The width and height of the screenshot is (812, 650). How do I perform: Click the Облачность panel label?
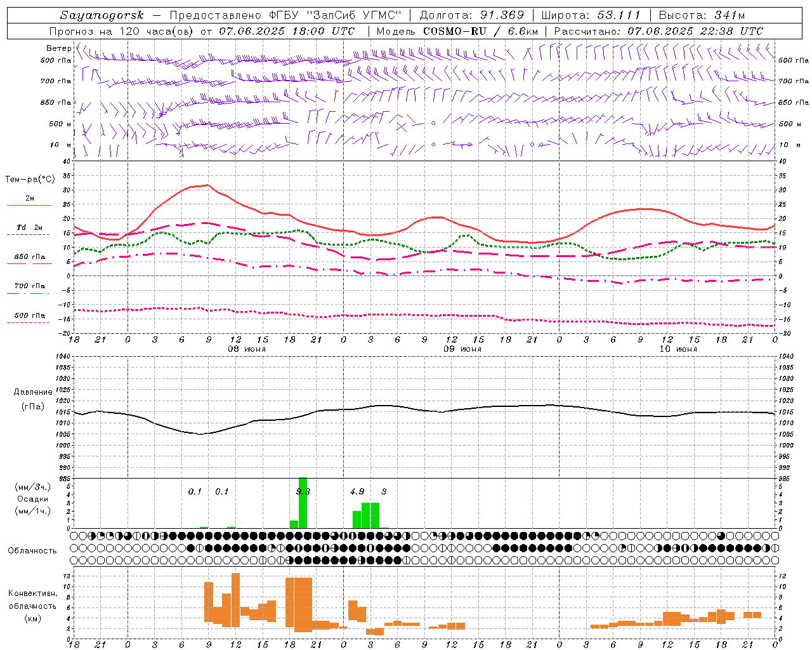pyautogui.click(x=32, y=551)
